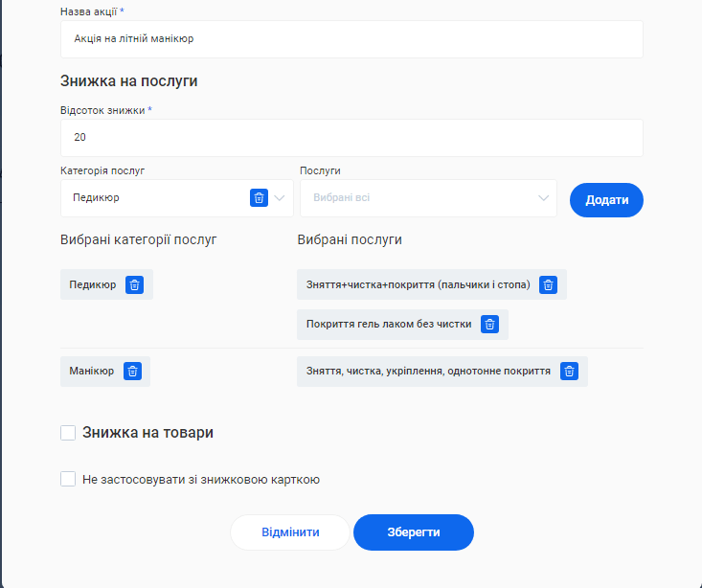The width and height of the screenshot is (702, 588).
Task: Click the Педикюр category chip label
Action: (93, 284)
